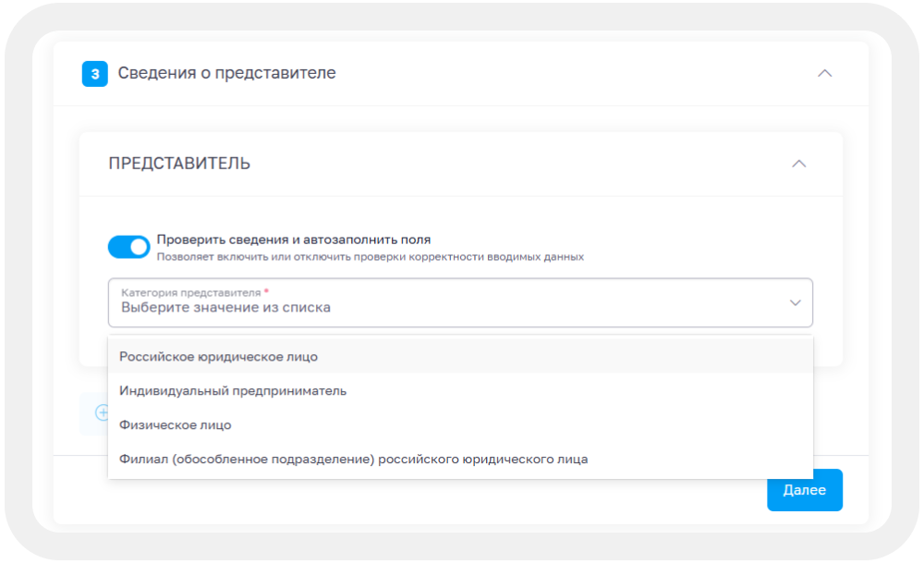This screenshot has width=924, height=564.
Task: Click the dropdown arrow of Категория представителя
Action: (x=795, y=302)
